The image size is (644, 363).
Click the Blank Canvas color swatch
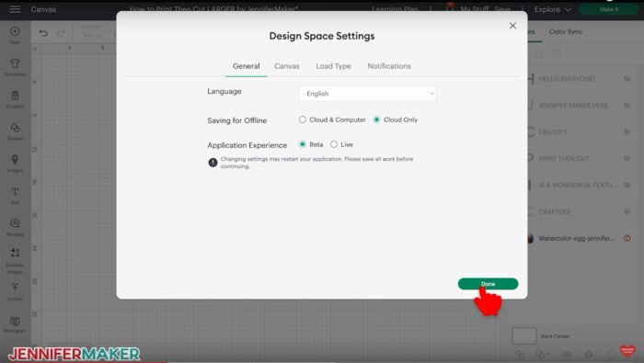pyautogui.click(x=524, y=336)
